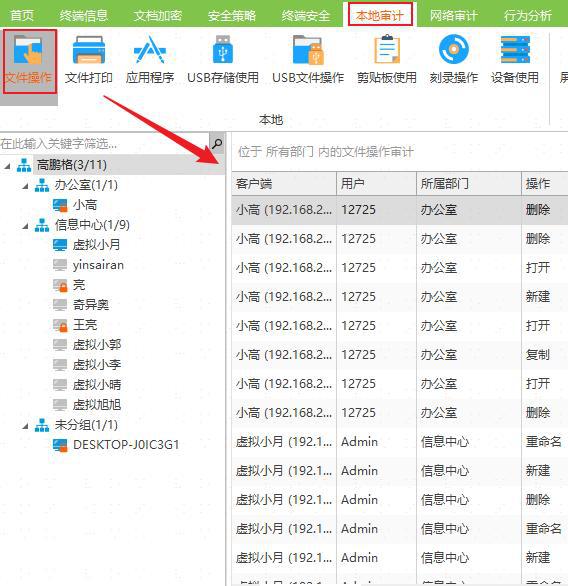Image resolution: width=568 pixels, height=586 pixels.
Task: Open the 文件打印 print audit
Action: [89, 60]
